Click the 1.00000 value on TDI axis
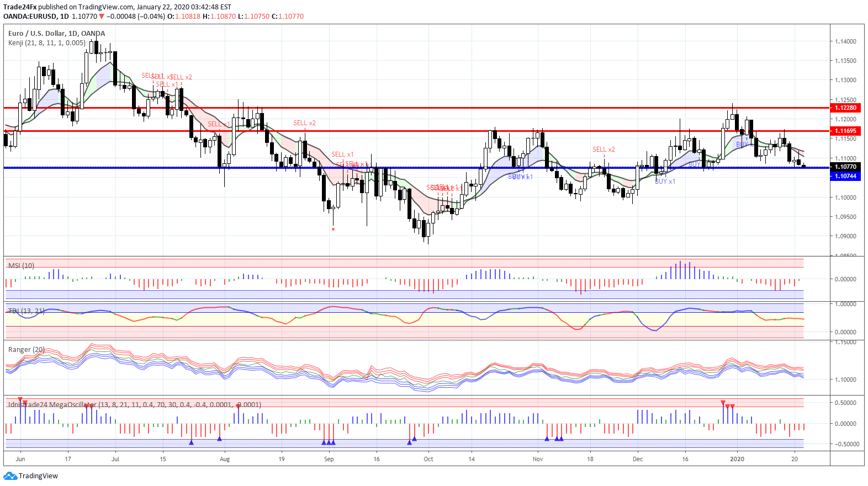Screen dimensions: 868x486 pos(845,304)
